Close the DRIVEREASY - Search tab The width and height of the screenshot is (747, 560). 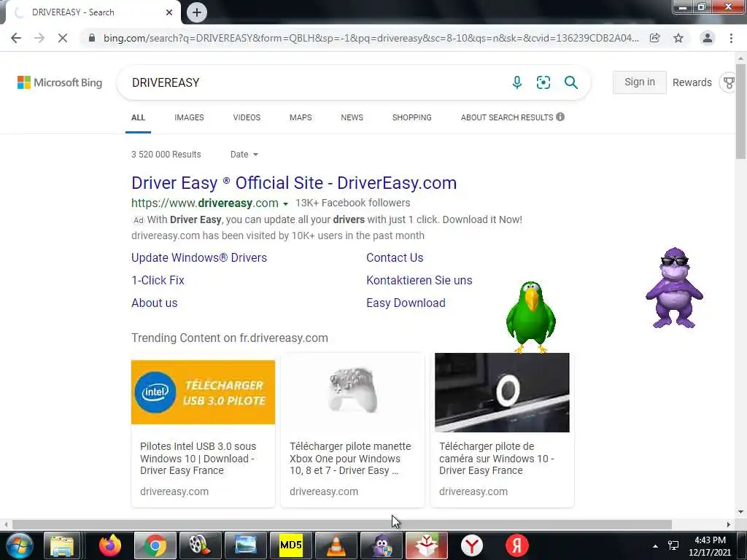pos(169,12)
